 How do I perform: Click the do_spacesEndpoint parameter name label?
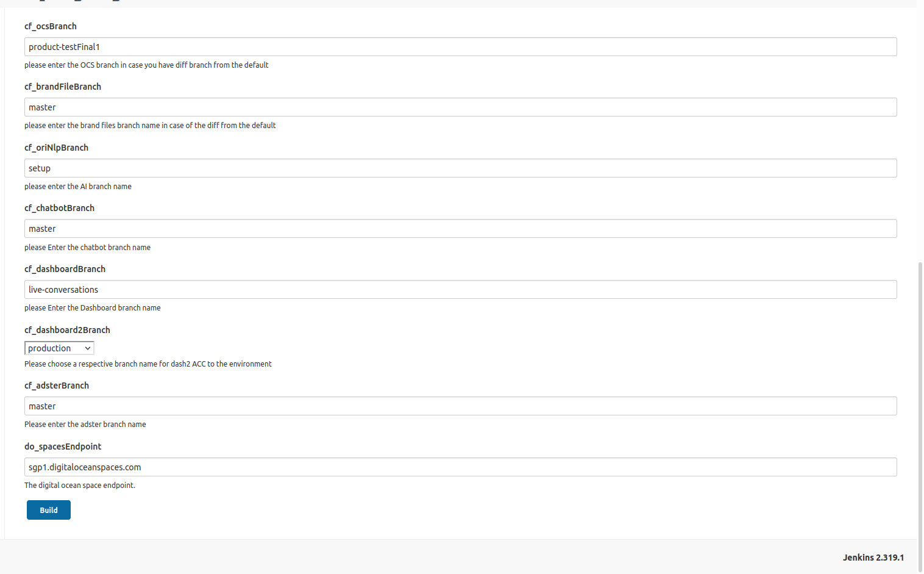pyautogui.click(x=63, y=447)
